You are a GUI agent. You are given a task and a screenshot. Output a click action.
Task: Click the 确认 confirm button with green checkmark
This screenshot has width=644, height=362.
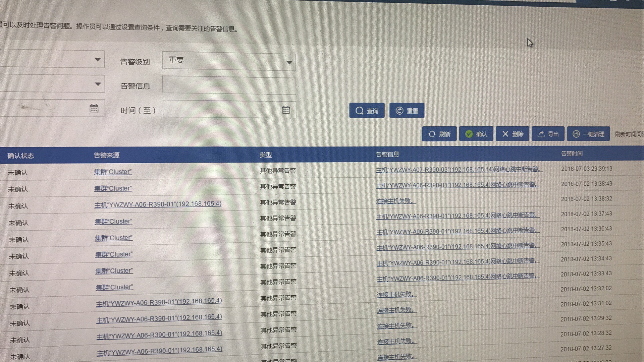coord(476,134)
